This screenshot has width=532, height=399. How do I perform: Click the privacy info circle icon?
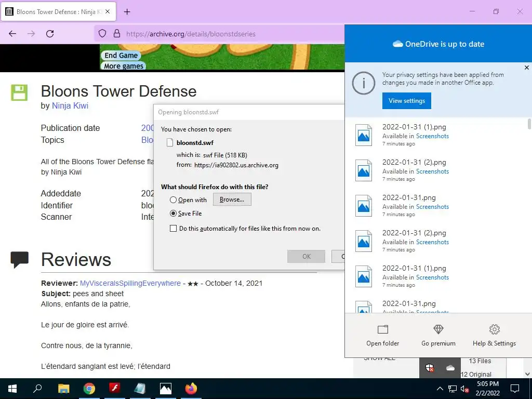(x=363, y=83)
